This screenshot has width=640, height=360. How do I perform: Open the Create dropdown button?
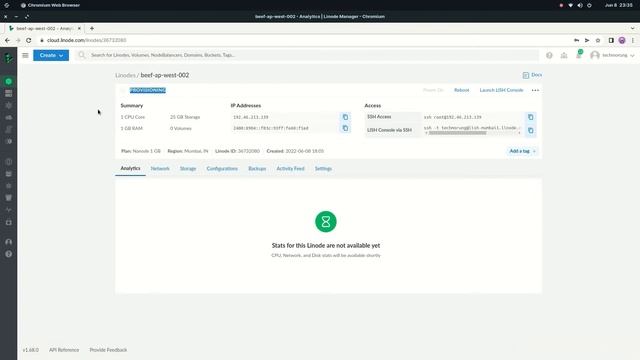[51, 55]
